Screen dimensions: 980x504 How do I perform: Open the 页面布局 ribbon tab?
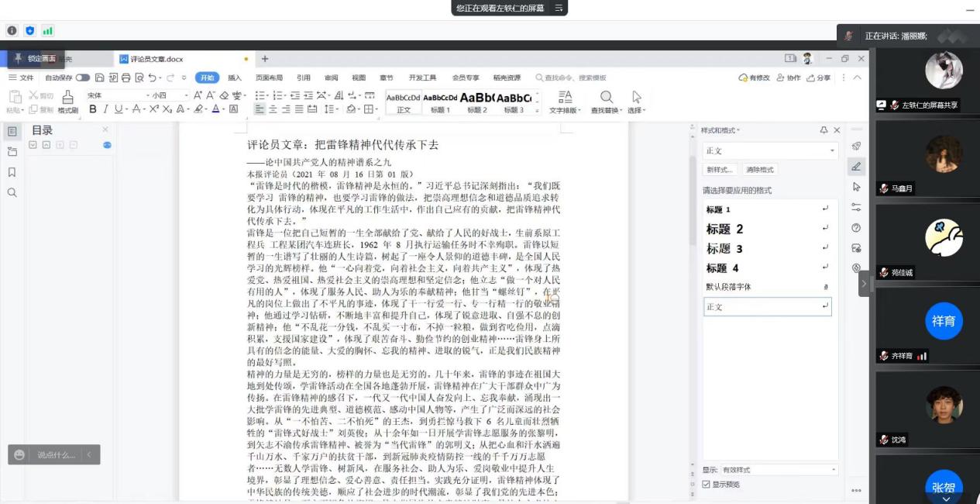pyautogui.click(x=269, y=78)
